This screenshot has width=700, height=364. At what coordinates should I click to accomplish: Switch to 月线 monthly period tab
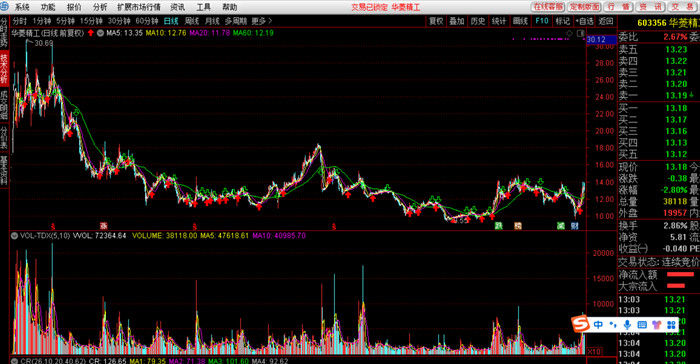pyautogui.click(x=212, y=21)
